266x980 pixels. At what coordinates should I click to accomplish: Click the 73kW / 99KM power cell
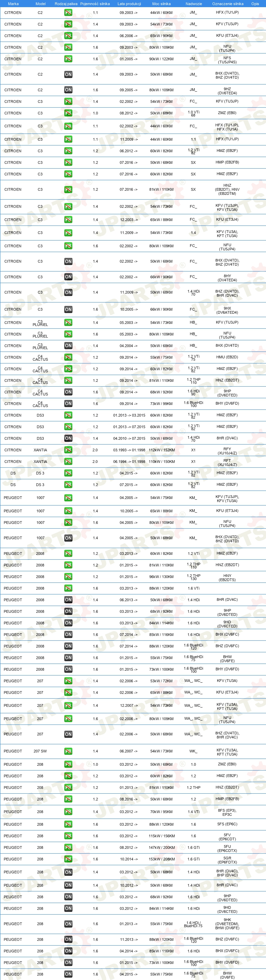click(x=162, y=404)
